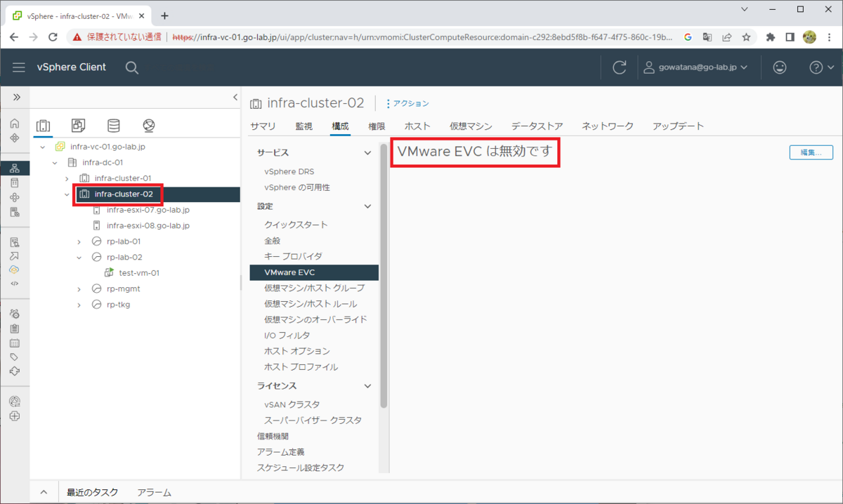Screen dimensions: 843x504
Task: Click the selected Inventory icon in the sidebar
Action: pyautogui.click(x=15, y=168)
